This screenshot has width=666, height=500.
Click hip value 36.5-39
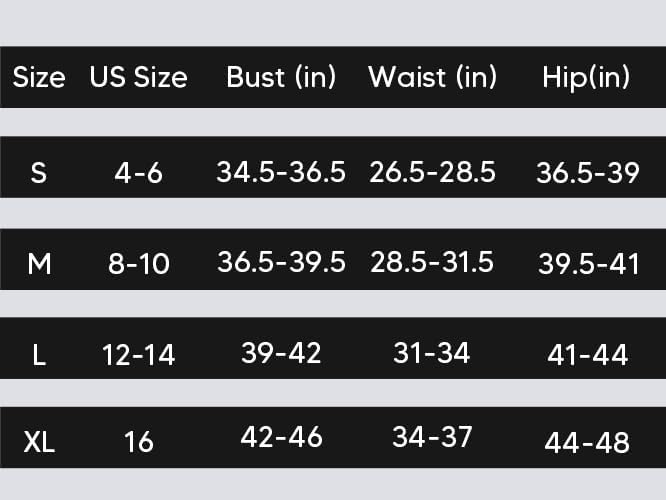(587, 173)
